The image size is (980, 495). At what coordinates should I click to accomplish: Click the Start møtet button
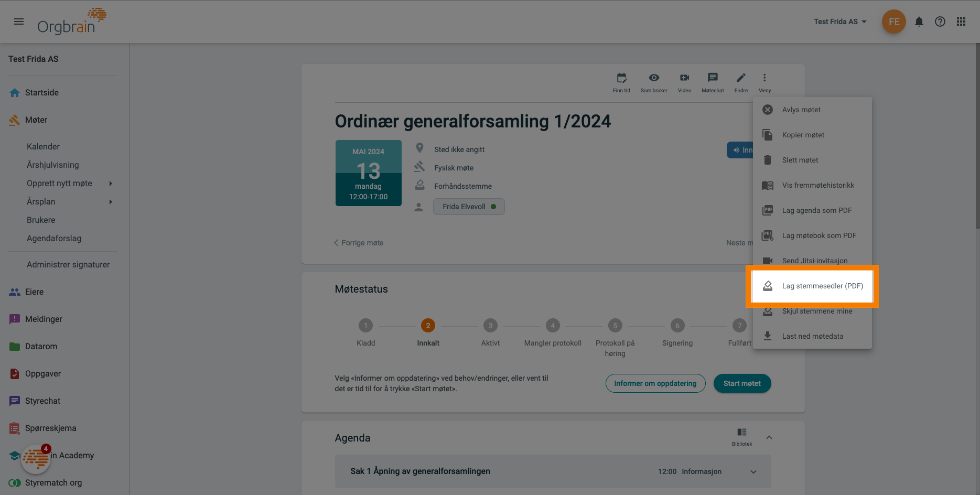pos(742,383)
